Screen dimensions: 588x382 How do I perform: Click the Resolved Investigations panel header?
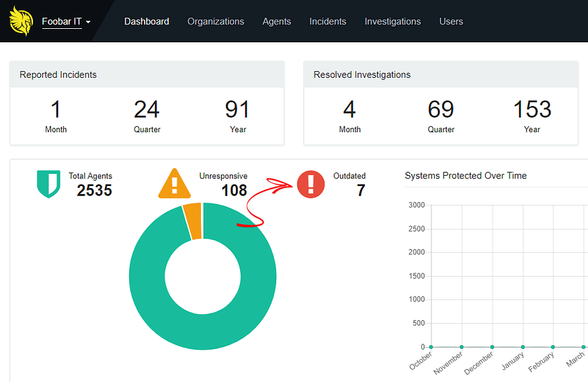pyautogui.click(x=441, y=75)
